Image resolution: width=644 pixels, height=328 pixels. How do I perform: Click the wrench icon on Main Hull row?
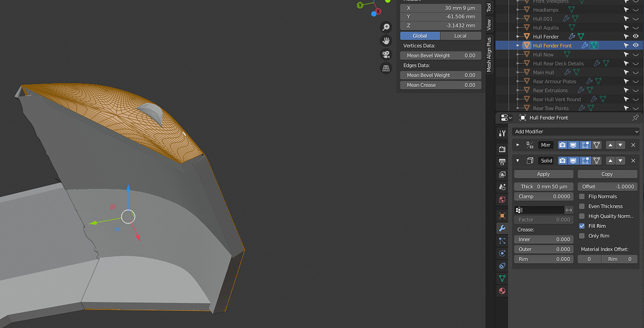(x=567, y=72)
